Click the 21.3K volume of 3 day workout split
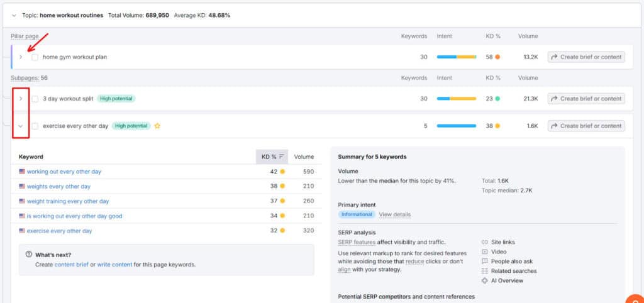The width and height of the screenshot is (644, 303). [x=531, y=99]
